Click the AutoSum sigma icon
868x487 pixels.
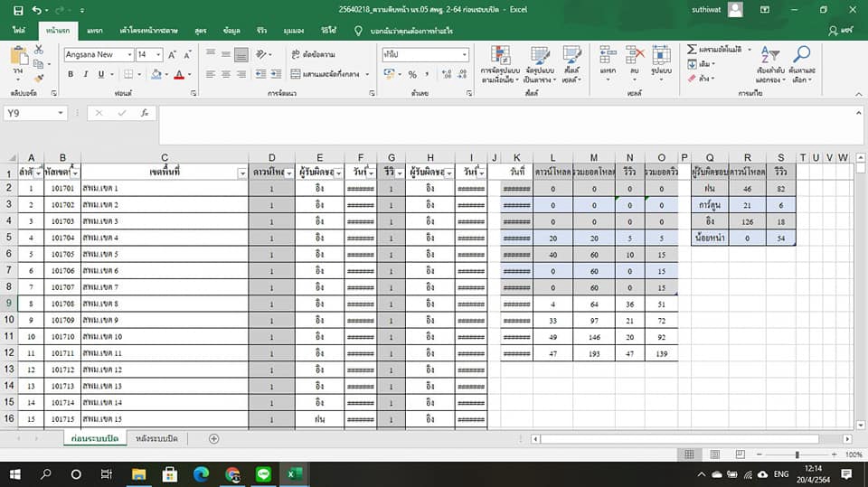[693, 50]
